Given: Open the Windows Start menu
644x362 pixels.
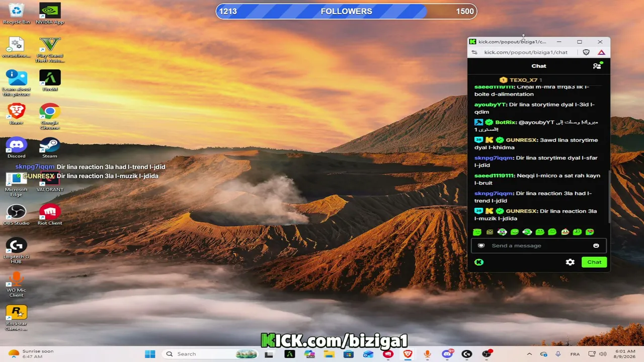Looking at the screenshot, I should [x=150, y=354].
